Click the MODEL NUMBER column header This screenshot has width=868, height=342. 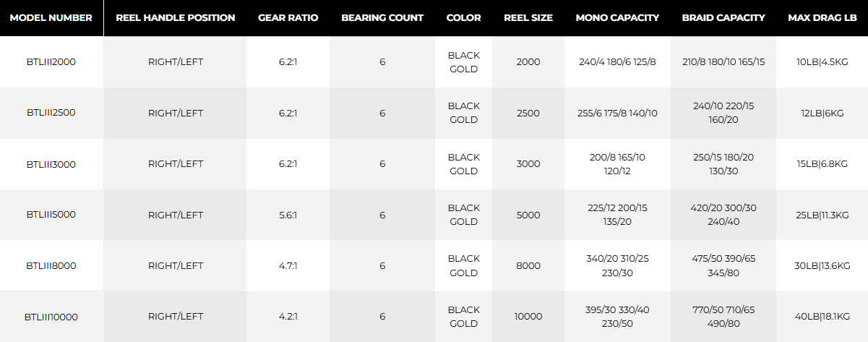(51, 18)
